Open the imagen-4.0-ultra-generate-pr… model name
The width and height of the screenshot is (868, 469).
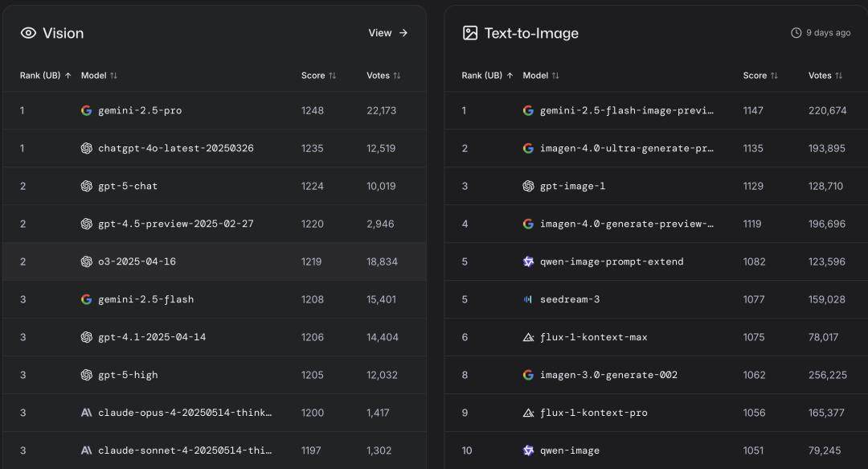pos(627,148)
